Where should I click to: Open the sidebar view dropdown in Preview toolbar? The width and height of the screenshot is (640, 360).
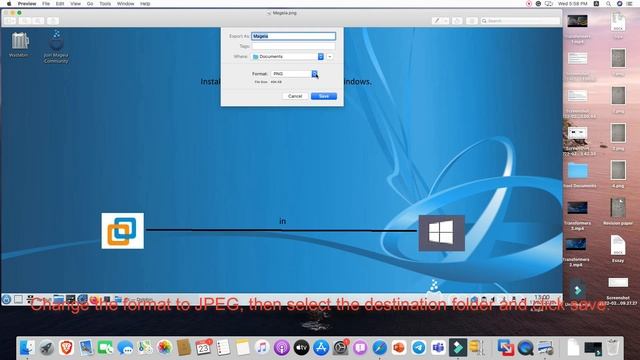click(x=10, y=20)
